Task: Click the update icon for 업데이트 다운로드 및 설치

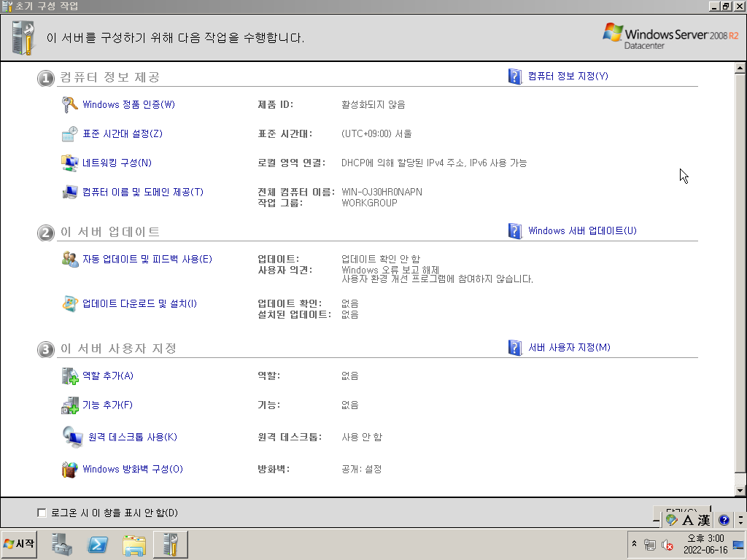Action: pyautogui.click(x=69, y=304)
